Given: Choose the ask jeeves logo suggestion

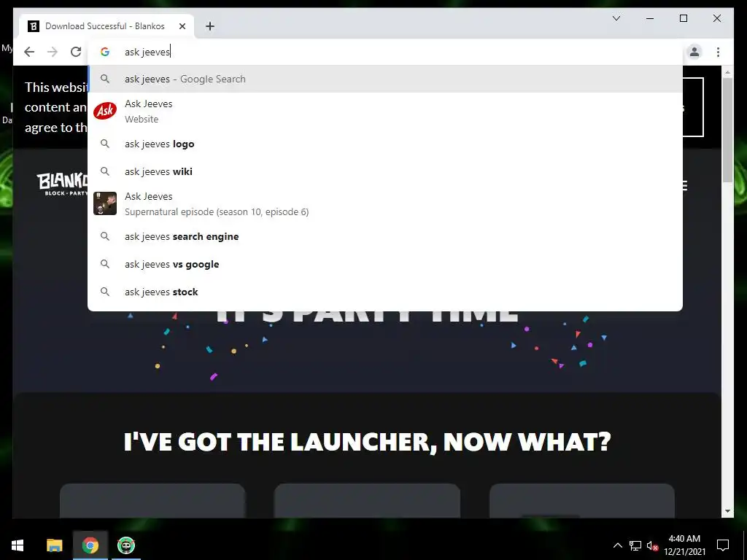Looking at the screenshot, I should (385, 144).
